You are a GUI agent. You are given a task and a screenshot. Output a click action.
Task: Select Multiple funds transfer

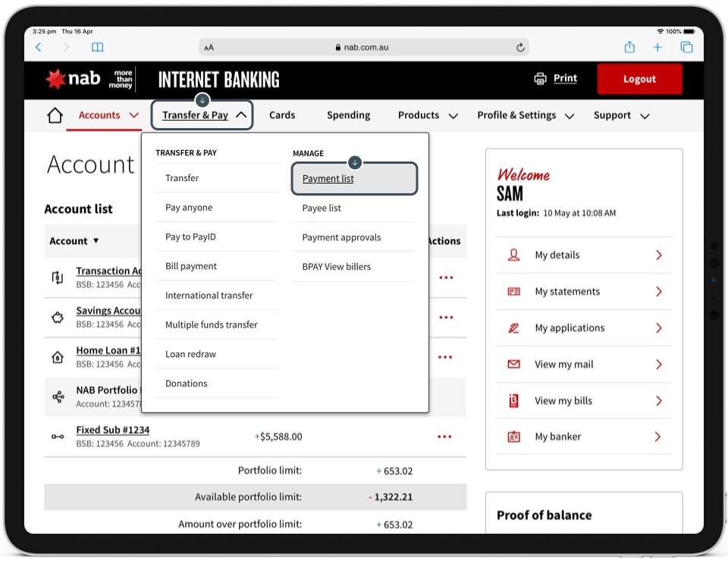[216, 324]
